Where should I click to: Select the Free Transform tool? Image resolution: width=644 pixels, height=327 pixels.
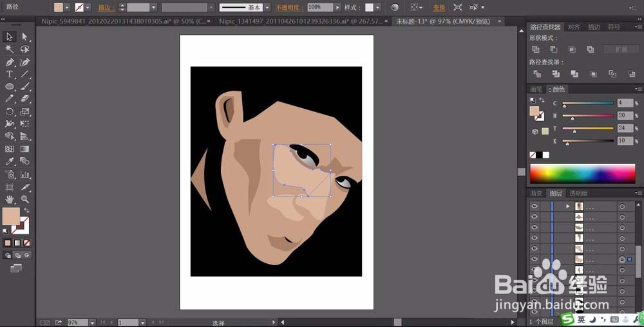point(24,124)
